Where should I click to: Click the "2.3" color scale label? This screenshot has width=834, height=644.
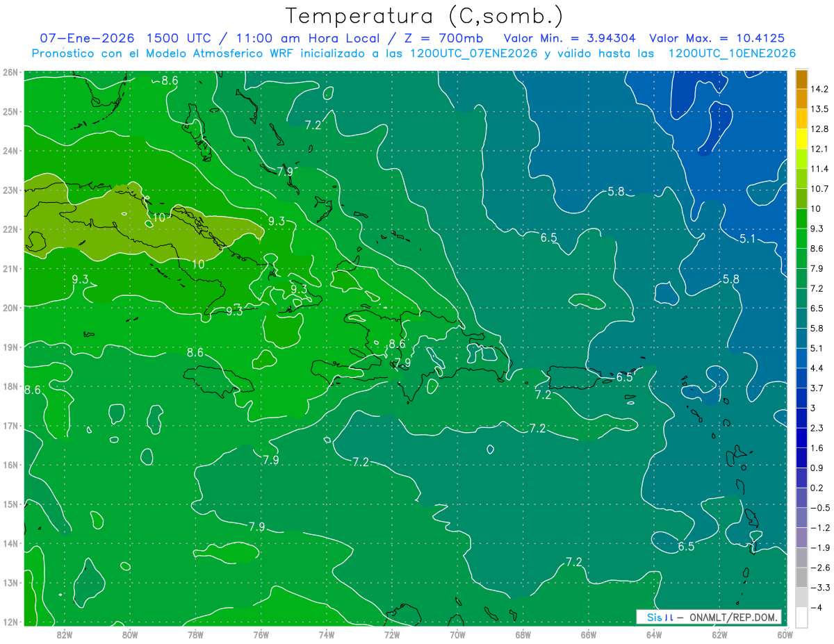point(817,428)
